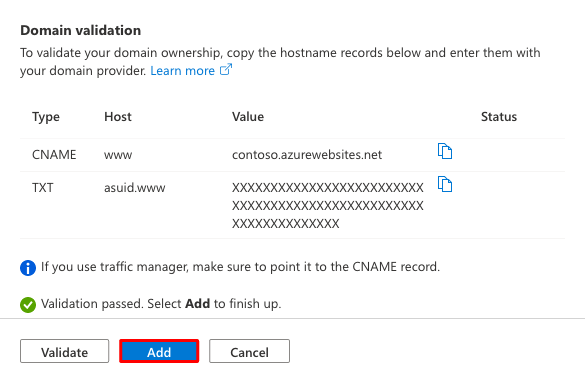Image resolution: width=585 pixels, height=383 pixels.
Task: Select the Status column header
Action: tap(499, 117)
